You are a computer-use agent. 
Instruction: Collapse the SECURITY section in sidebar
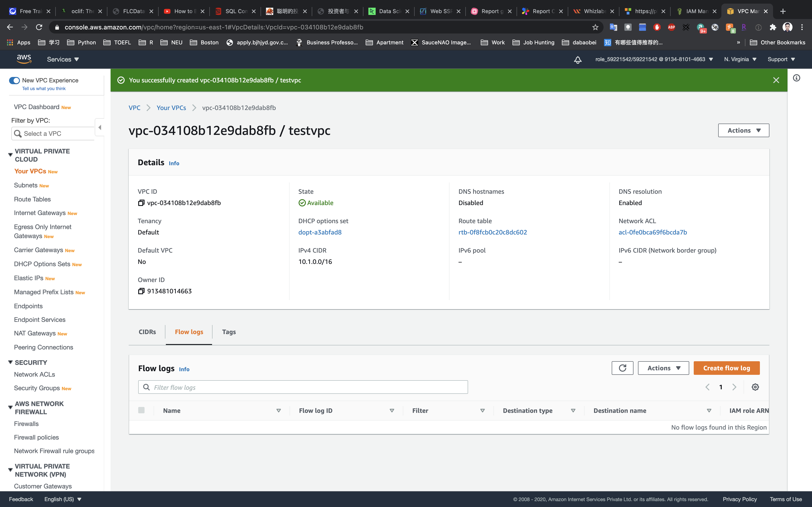[10, 362]
